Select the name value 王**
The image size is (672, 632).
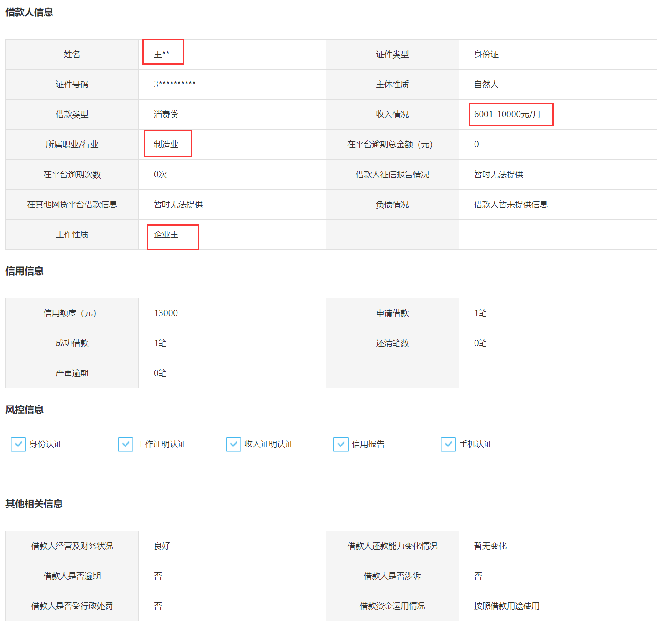click(162, 55)
